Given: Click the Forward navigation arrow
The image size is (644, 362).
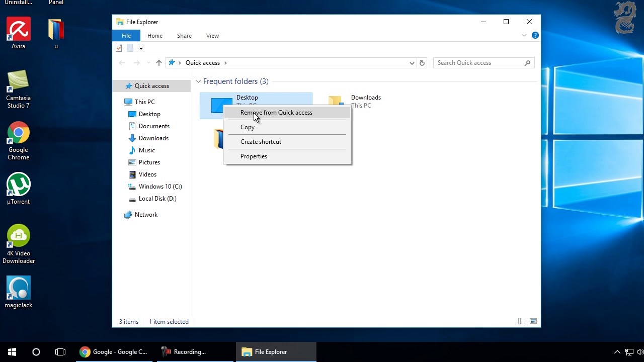Looking at the screenshot, I should [x=136, y=63].
